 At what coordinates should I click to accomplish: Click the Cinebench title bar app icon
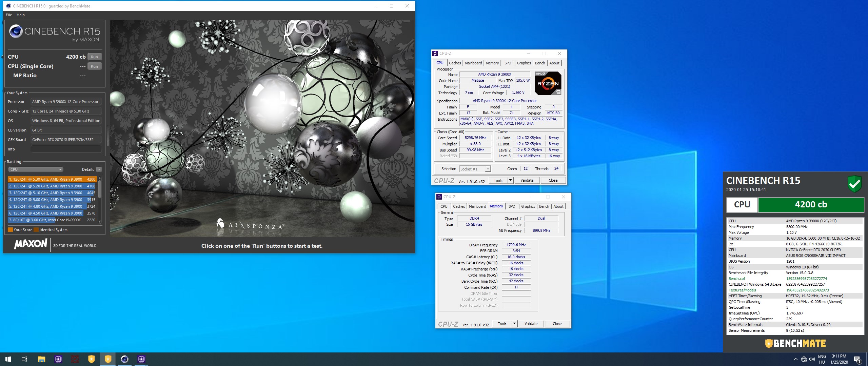[8, 6]
